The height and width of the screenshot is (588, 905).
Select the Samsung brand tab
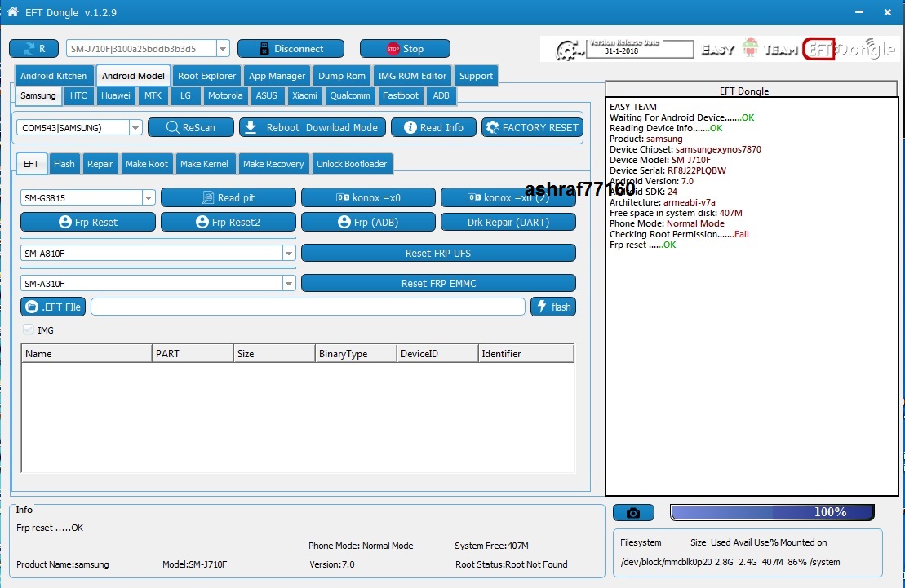38,95
